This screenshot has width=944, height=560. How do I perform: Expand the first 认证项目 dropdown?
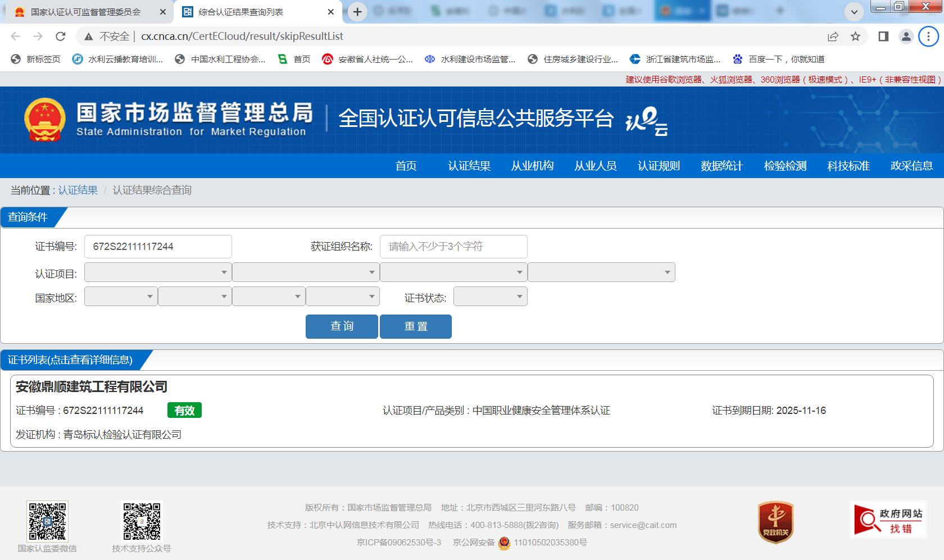pos(158,272)
